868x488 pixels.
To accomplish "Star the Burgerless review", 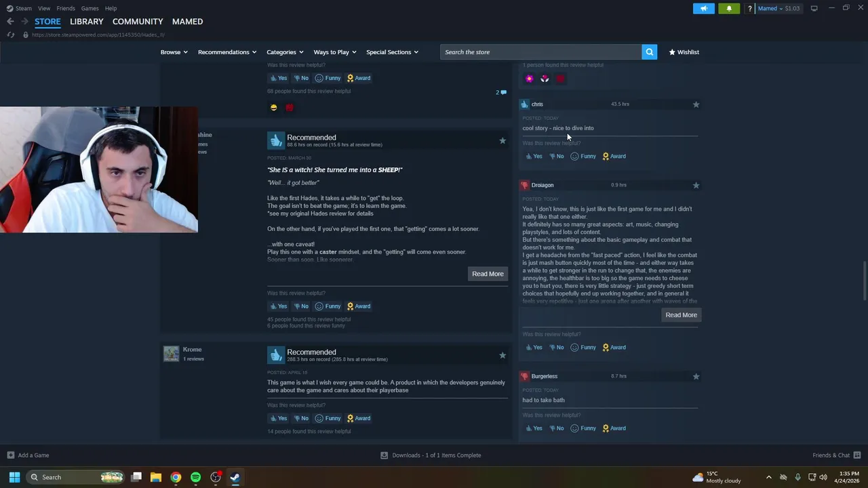I will 696,376.
